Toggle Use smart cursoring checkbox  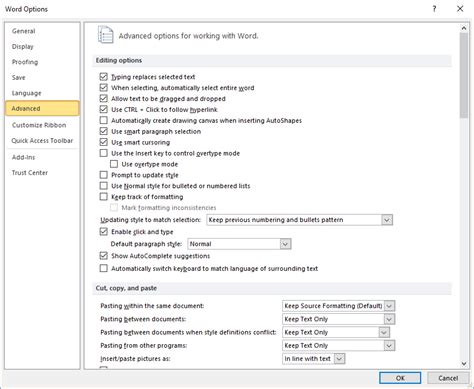coord(104,142)
